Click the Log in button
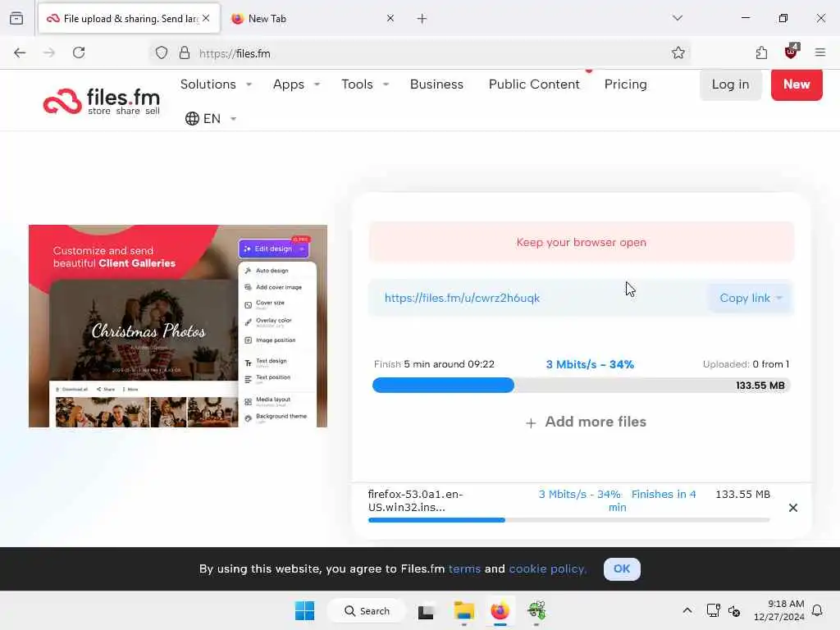840x630 pixels. click(731, 84)
